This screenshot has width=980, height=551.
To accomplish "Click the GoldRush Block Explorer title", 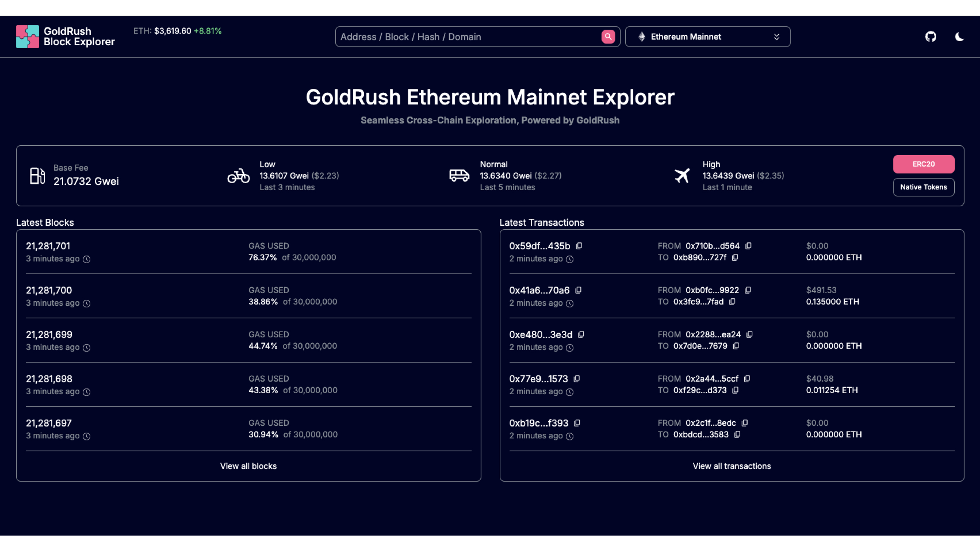I will (x=79, y=36).
